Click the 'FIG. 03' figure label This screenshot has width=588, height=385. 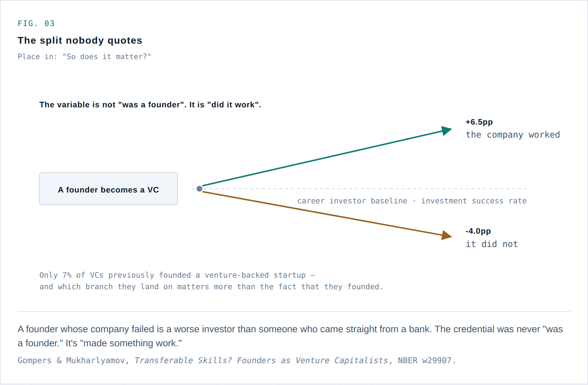click(x=36, y=24)
